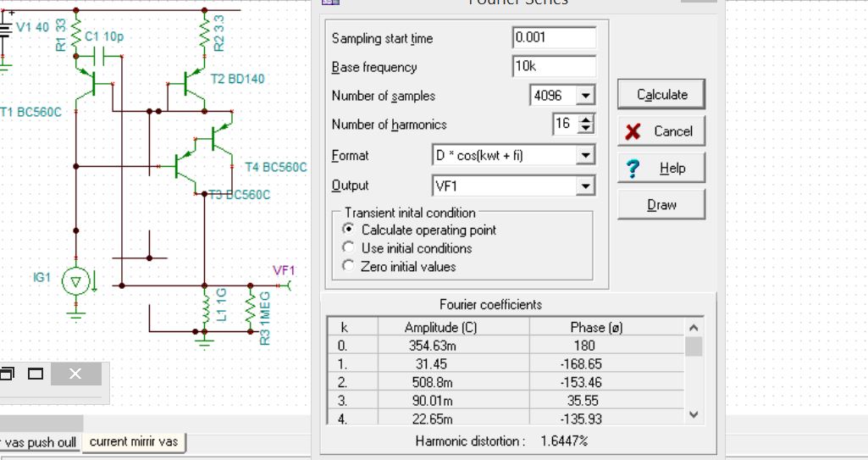Select amplitude value 31.45

click(432, 363)
